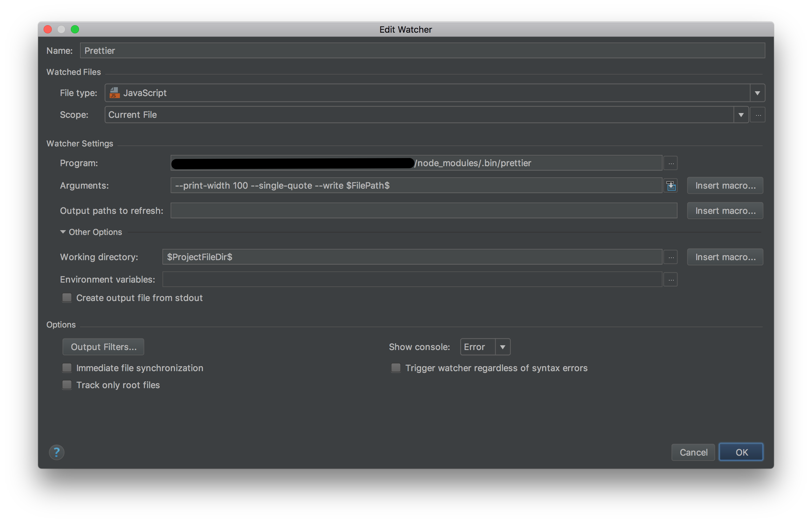Click the Program path input field
Image resolution: width=812 pixels, height=523 pixels.
pyautogui.click(x=416, y=163)
